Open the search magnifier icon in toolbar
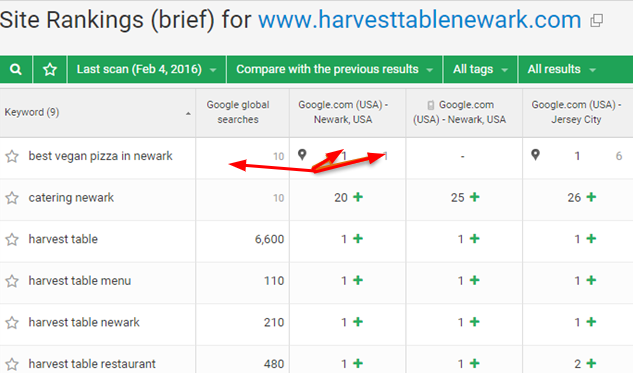633x373 pixels. (x=16, y=69)
